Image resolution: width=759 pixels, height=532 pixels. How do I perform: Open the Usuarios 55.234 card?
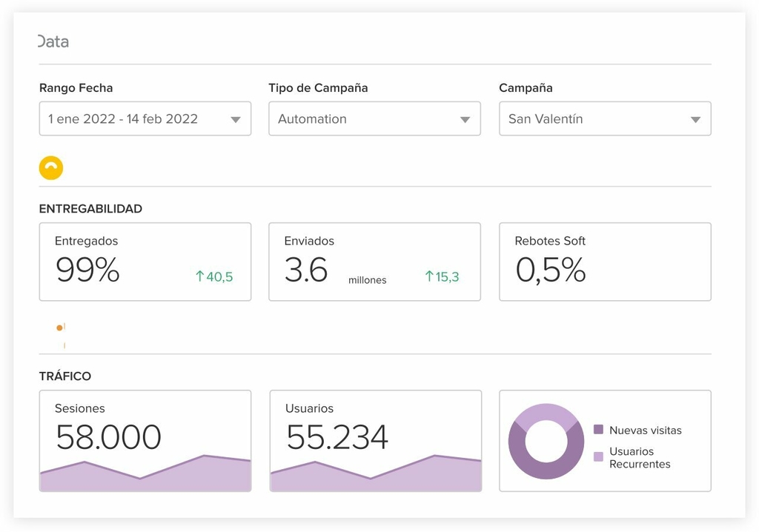tap(375, 440)
